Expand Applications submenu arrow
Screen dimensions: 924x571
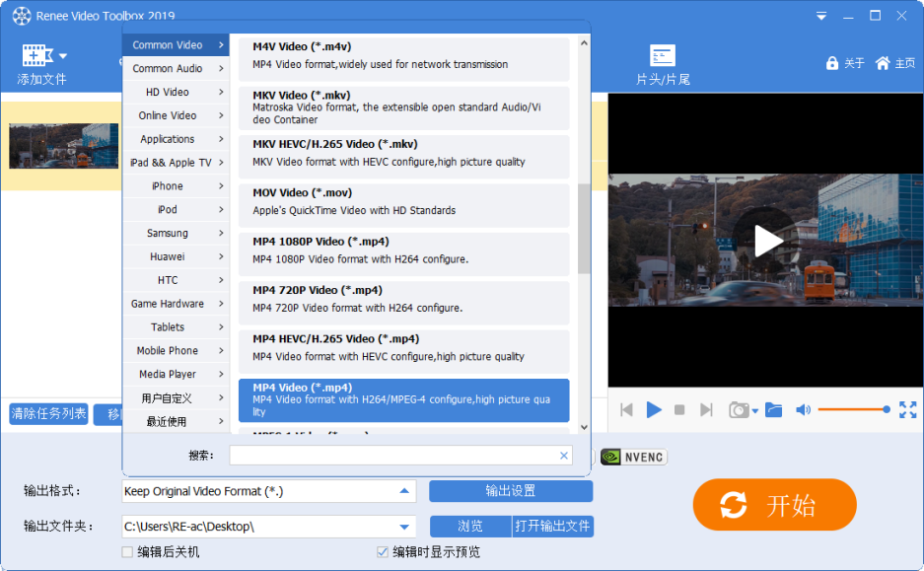[x=221, y=139]
